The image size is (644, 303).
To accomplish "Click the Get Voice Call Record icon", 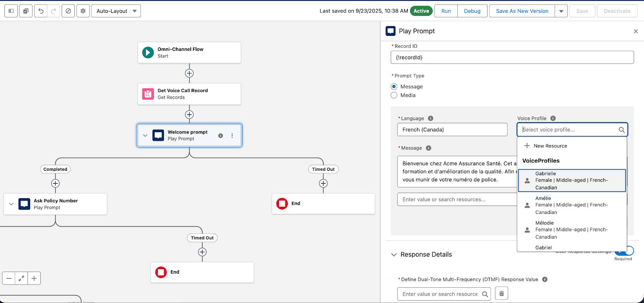I will point(148,94).
